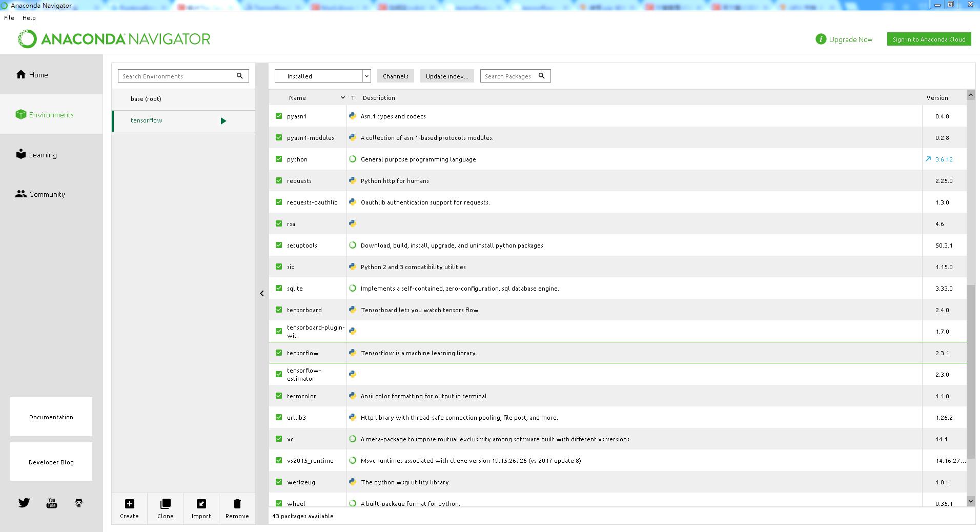The width and height of the screenshot is (980, 532).
Task: Click the scrollbar down arrow
Action: pos(970,501)
